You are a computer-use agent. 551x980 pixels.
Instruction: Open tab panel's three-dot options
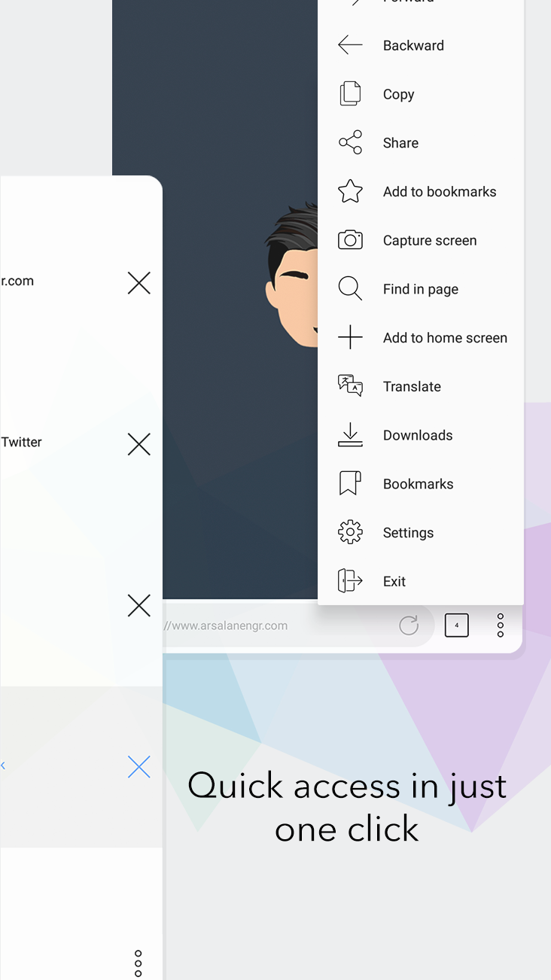tap(138, 963)
